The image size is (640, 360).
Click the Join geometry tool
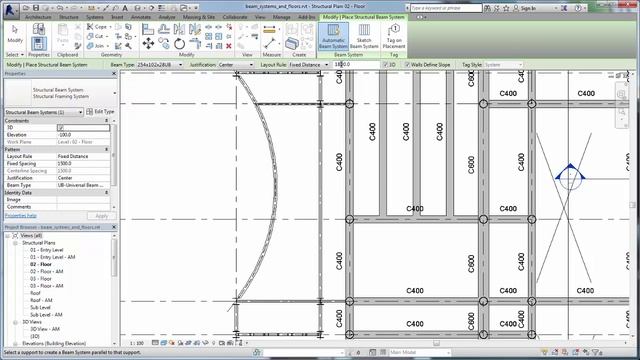pos(95,46)
